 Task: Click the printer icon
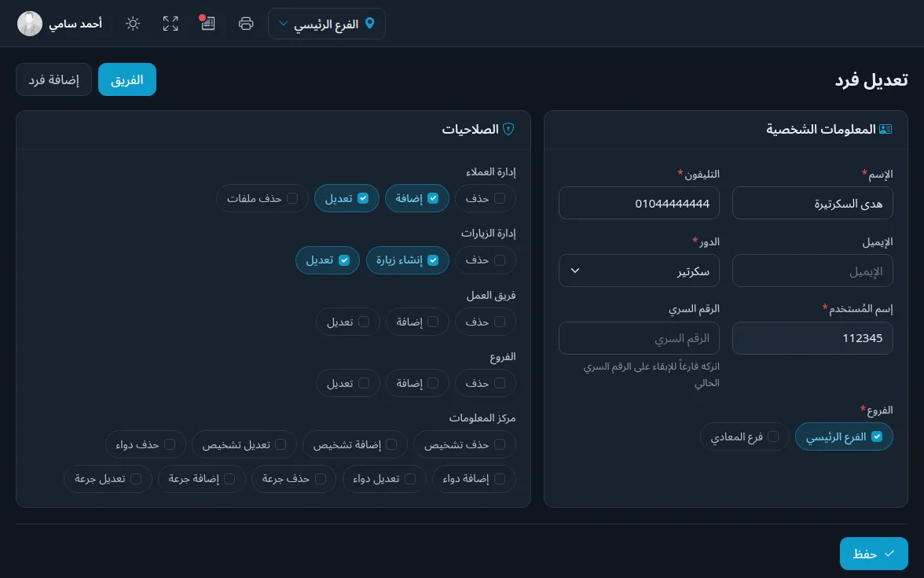pos(246,24)
